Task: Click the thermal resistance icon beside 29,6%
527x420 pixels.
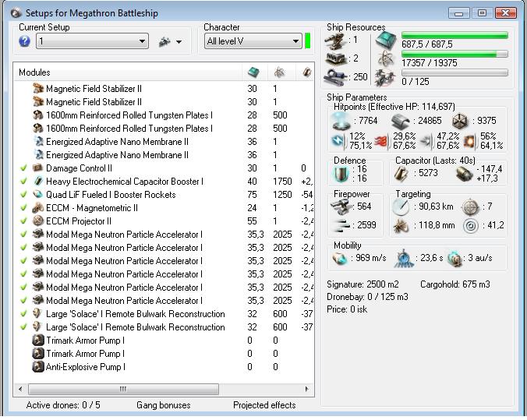Action: [x=380, y=142]
